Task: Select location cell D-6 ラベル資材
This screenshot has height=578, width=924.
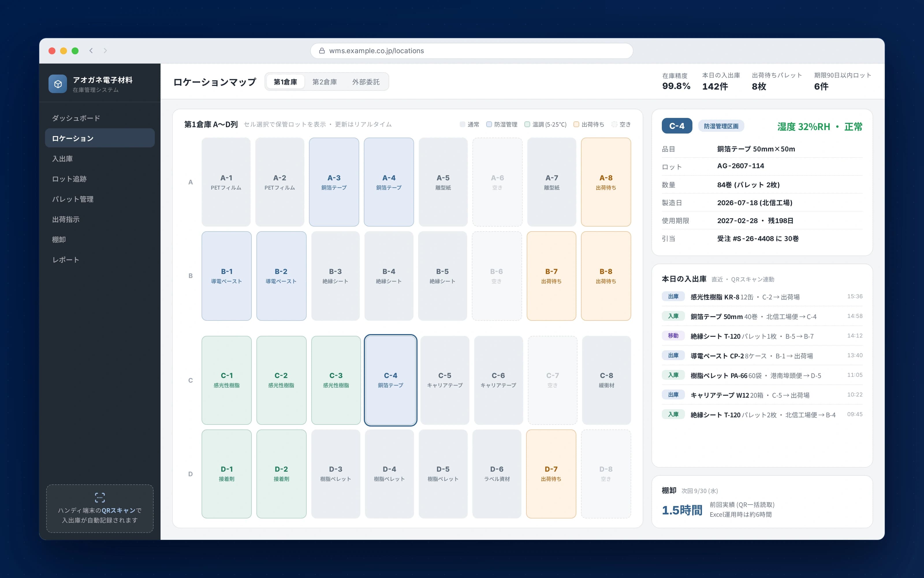Action: (x=497, y=474)
